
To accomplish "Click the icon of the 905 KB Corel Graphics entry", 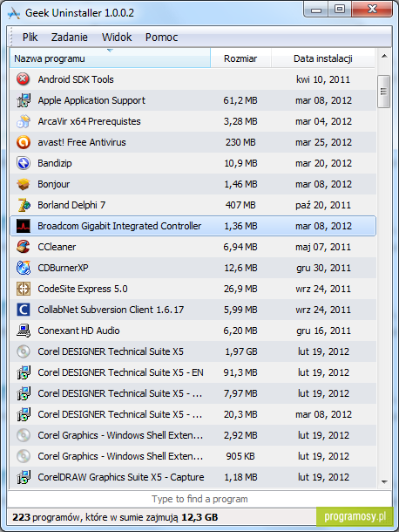I will [24, 456].
